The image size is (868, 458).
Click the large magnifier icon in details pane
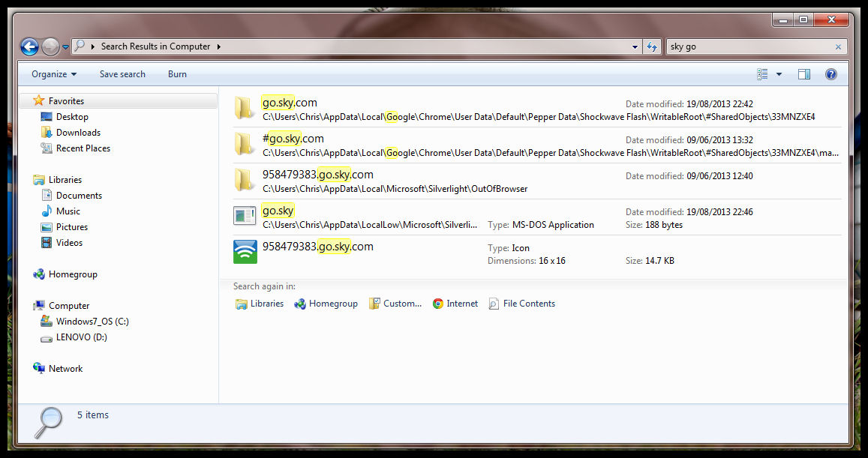48,424
